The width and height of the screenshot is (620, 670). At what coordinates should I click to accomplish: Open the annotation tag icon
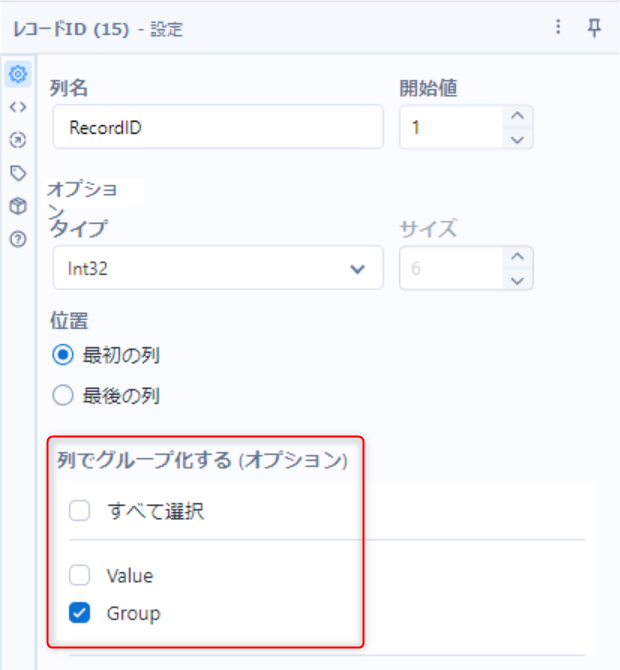click(x=18, y=173)
